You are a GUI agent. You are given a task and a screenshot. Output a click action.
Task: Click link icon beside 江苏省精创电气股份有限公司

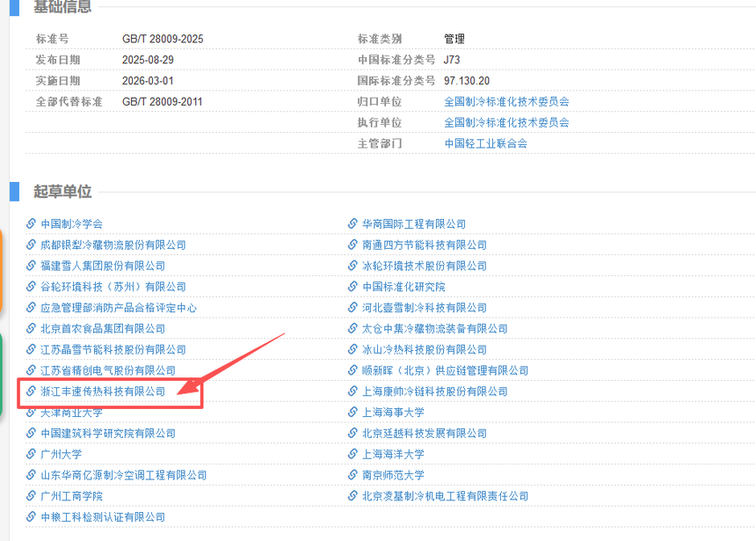click(x=32, y=370)
